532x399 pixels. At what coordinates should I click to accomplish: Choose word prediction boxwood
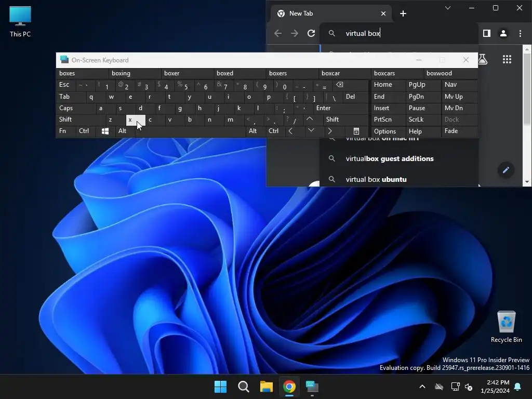coord(450,73)
